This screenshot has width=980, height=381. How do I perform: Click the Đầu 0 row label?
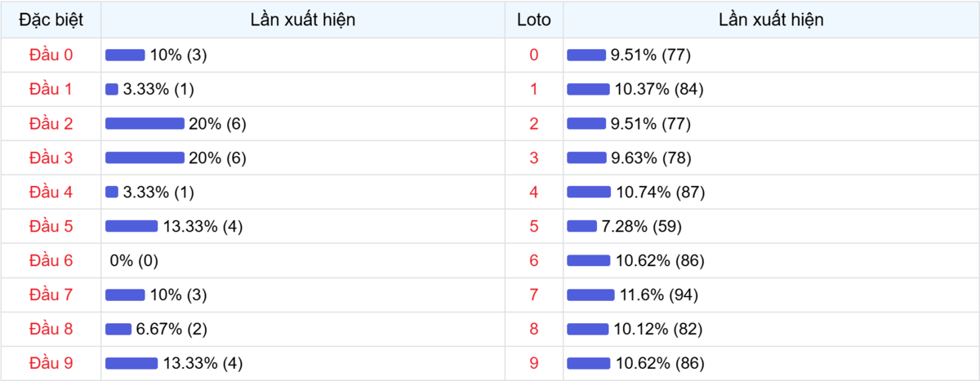(51, 55)
